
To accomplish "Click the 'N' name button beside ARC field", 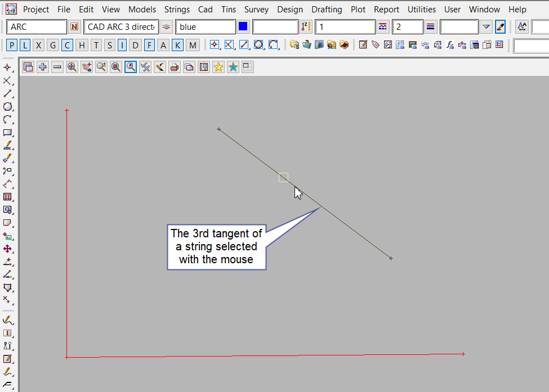I will [75, 27].
